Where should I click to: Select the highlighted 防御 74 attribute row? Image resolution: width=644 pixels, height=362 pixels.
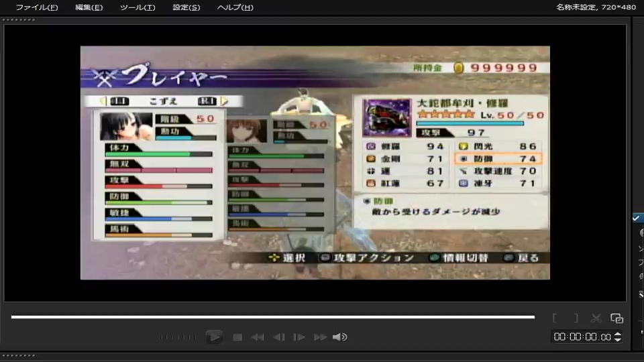point(498,159)
